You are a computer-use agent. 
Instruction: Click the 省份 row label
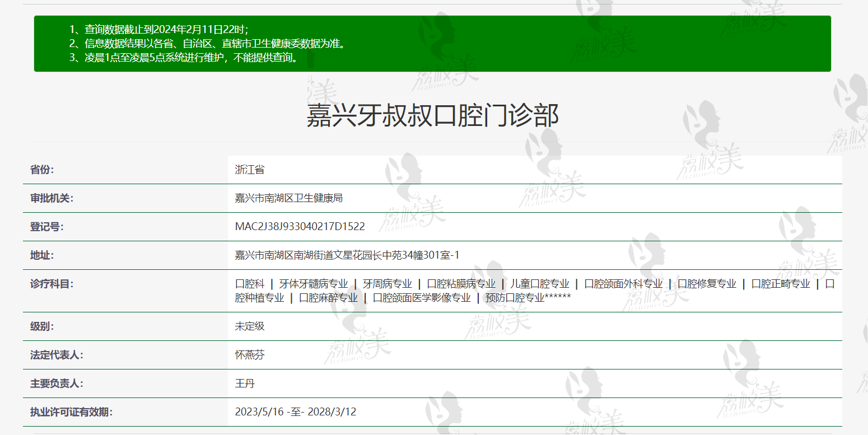click(42, 170)
